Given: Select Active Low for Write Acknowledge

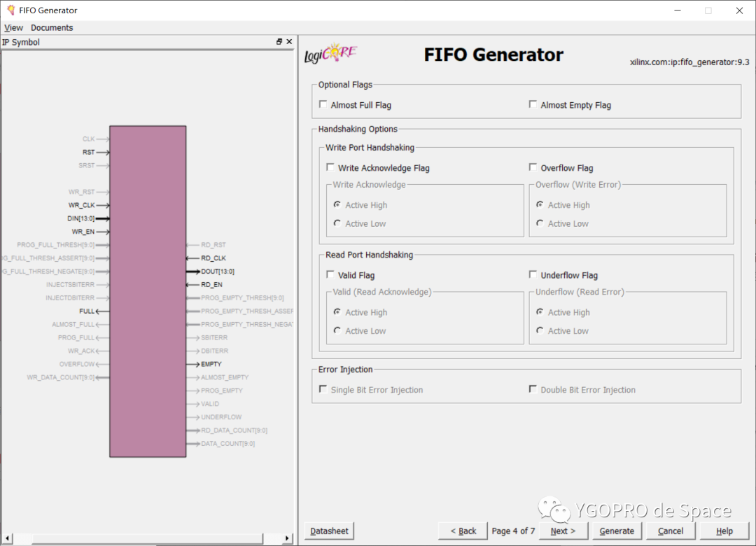Looking at the screenshot, I should (337, 223).
